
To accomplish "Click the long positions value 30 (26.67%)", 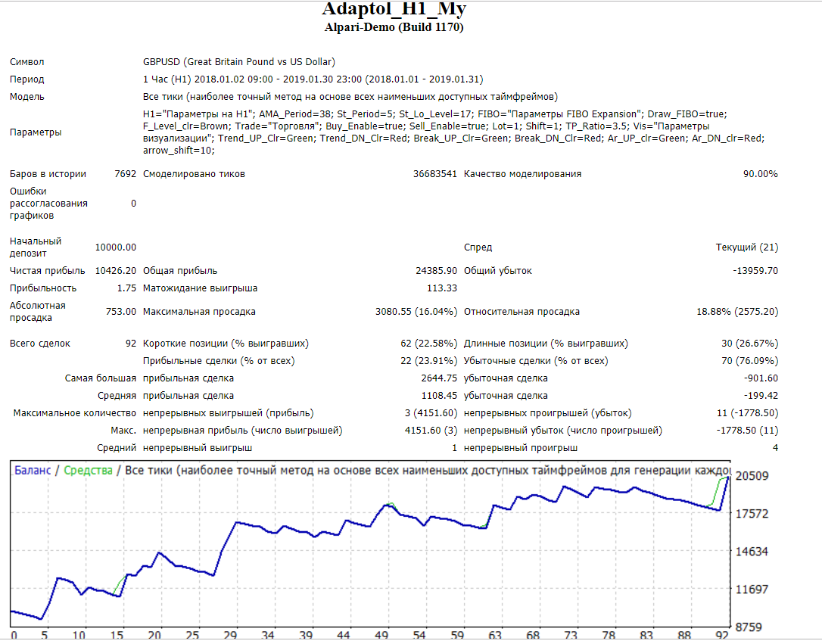I will coord(749,344).
